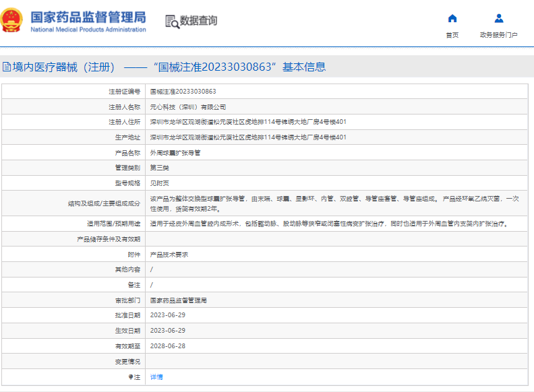The height and width of the screenshot is (392, 534).
Task: Click the 型号规格 row label
Action: click(127, 183)
